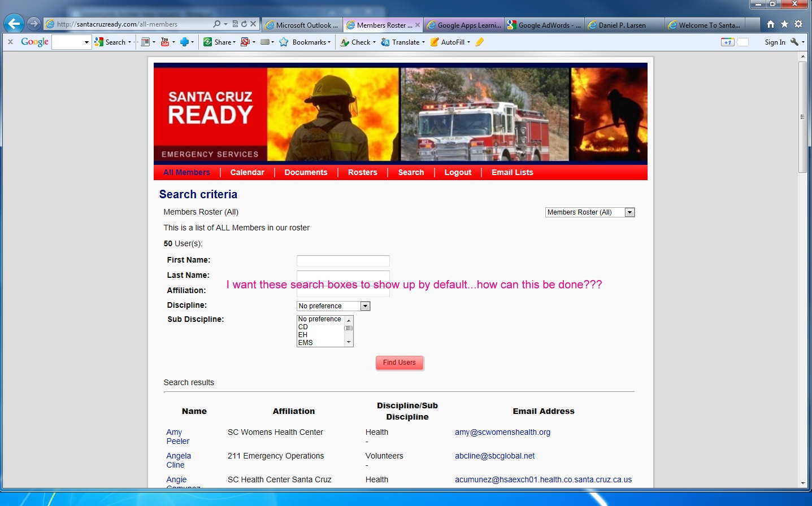Click the YouTube toolbar icon
The height and width of the screenshot is (506, 812).
coord(165,42)
